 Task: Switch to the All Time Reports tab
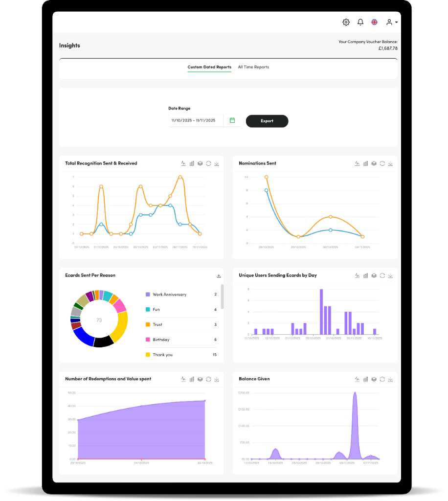(253, 67)
